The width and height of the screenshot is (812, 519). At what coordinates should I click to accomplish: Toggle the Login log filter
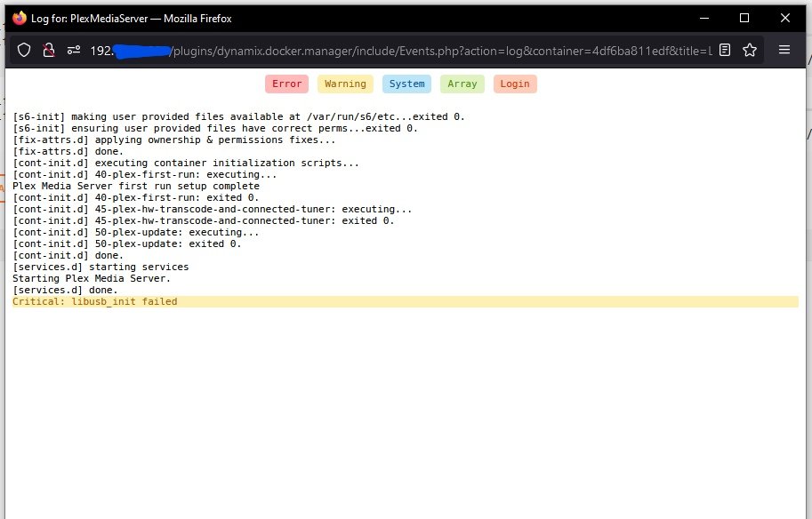pyautogui.click(x=515, y=84)
